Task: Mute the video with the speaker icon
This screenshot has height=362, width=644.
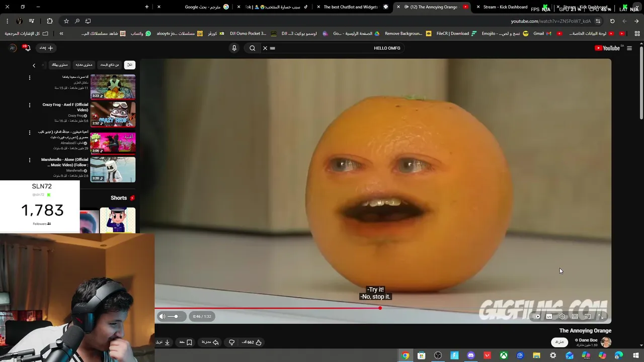Action: click(x=162, y=316)
